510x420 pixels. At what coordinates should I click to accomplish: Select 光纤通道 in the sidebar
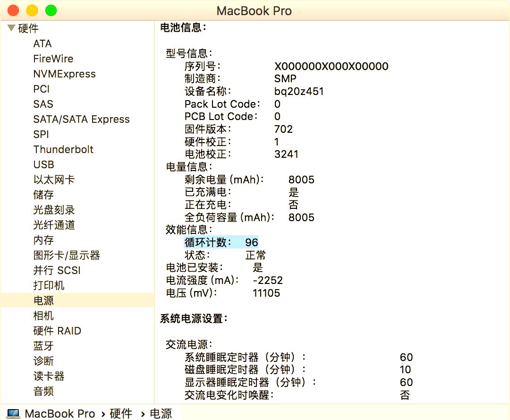tap(54, 225)
